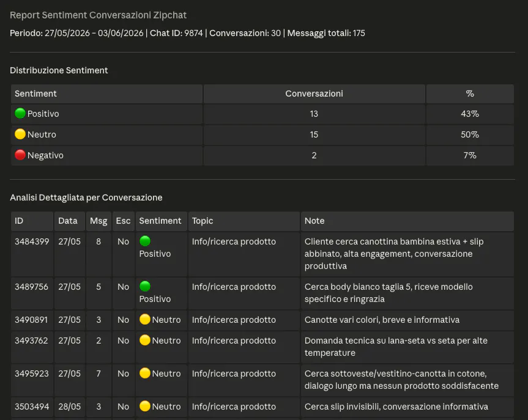This screenshot has height=420, width=528.
Task: Click yellow sentiment circle in row 3493762
Action: point(145,341)
